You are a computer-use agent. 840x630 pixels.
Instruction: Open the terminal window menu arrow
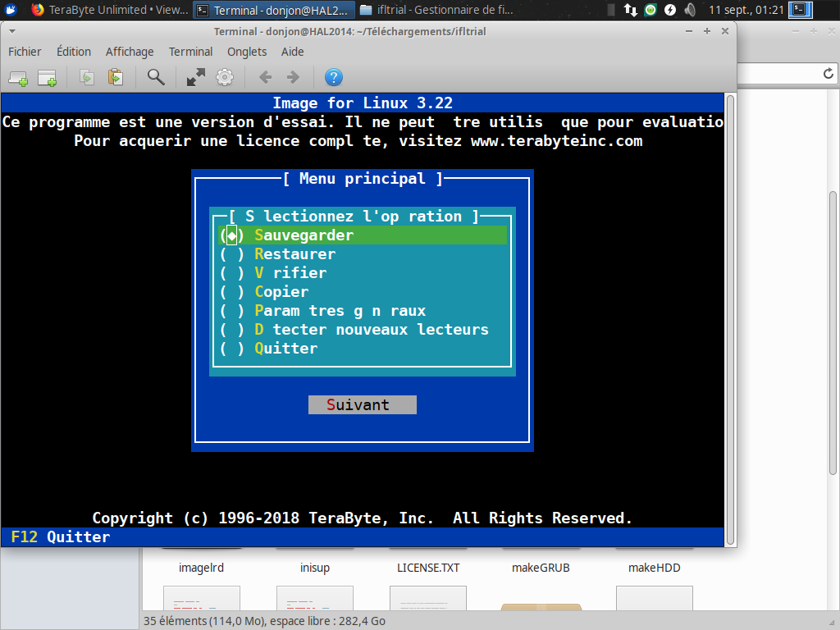[12, 32]
